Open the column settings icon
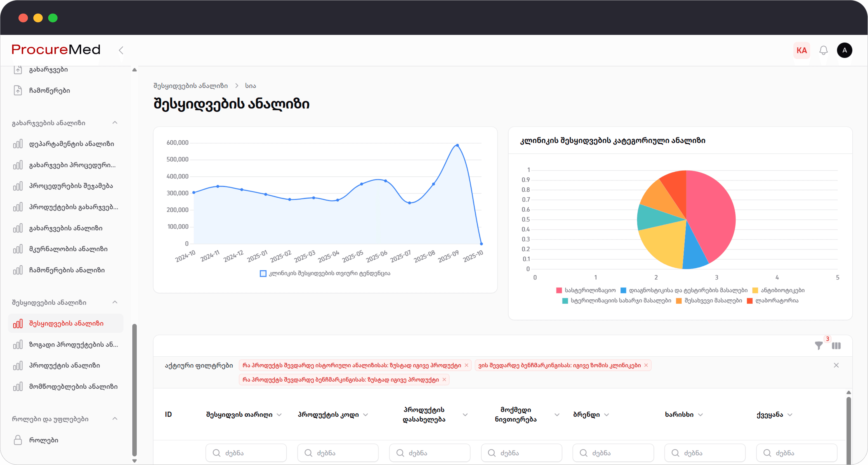 click(836, 345)
